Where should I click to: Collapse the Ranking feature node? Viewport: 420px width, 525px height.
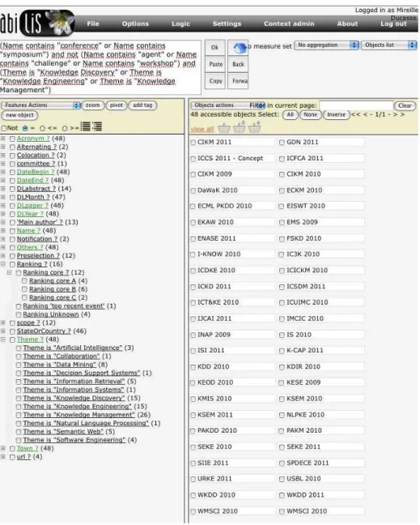pyautogui.click(x=3, y=264)
